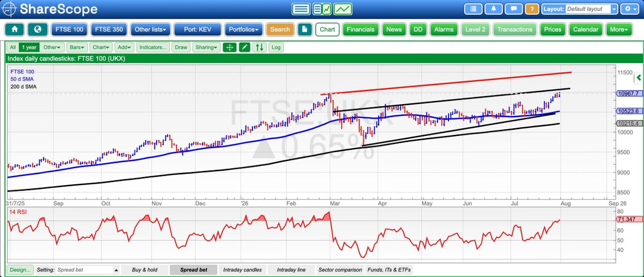
Task: Open the Bars dropdown
Action: point(77,47)
